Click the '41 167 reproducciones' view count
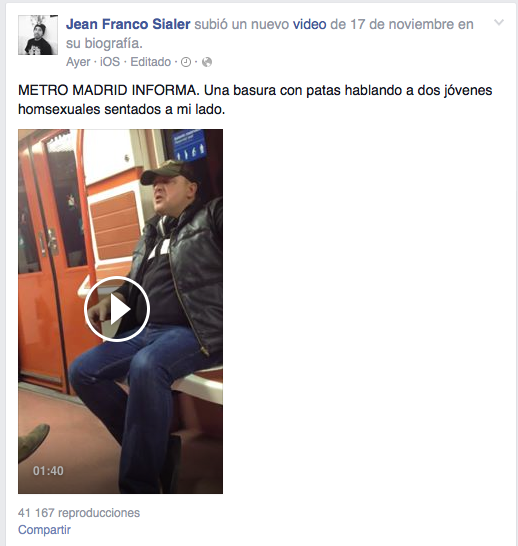518x546 pixels. tap(79, 513)
